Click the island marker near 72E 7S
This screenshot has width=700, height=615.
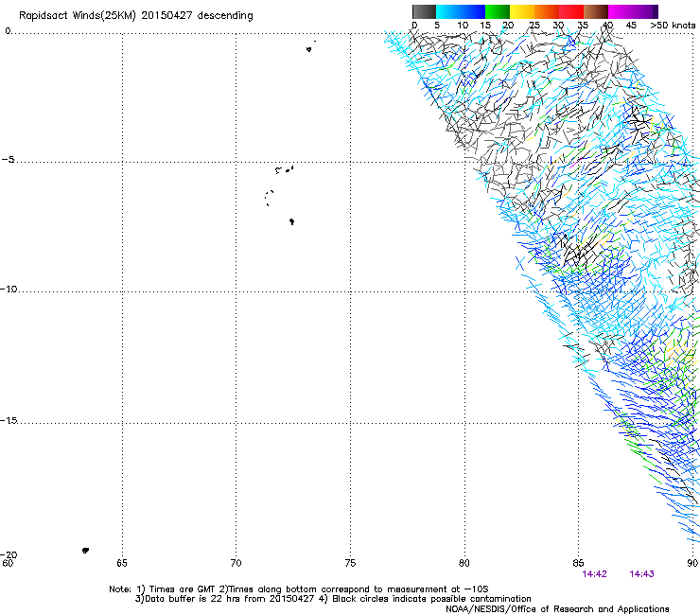pos(291,221)
